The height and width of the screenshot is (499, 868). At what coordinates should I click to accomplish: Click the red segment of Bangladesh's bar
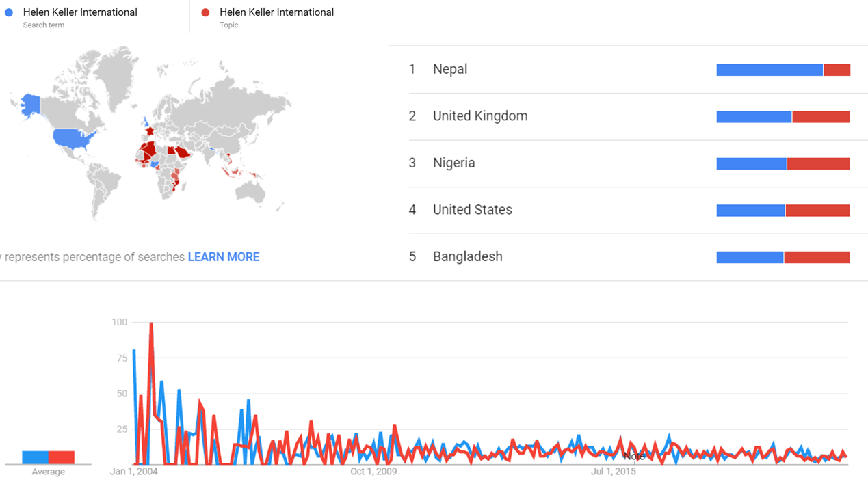coord(817,257)
